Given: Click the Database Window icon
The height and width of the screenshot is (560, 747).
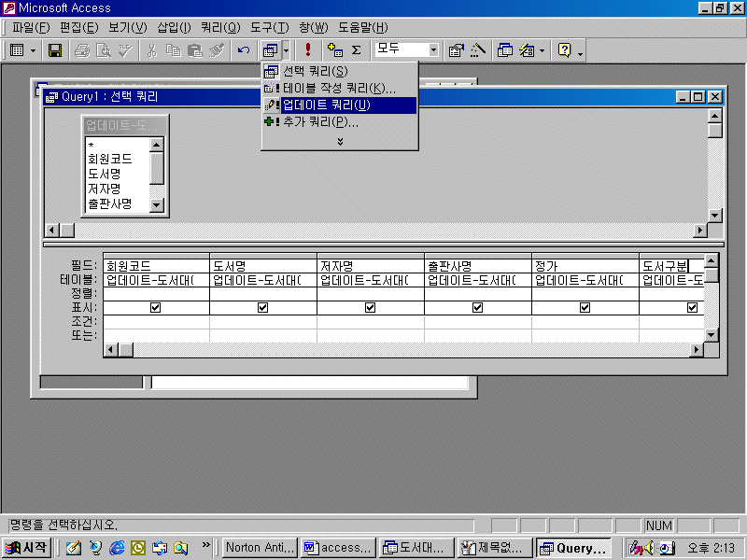Looking at the screenshot, I should (504, 50).
